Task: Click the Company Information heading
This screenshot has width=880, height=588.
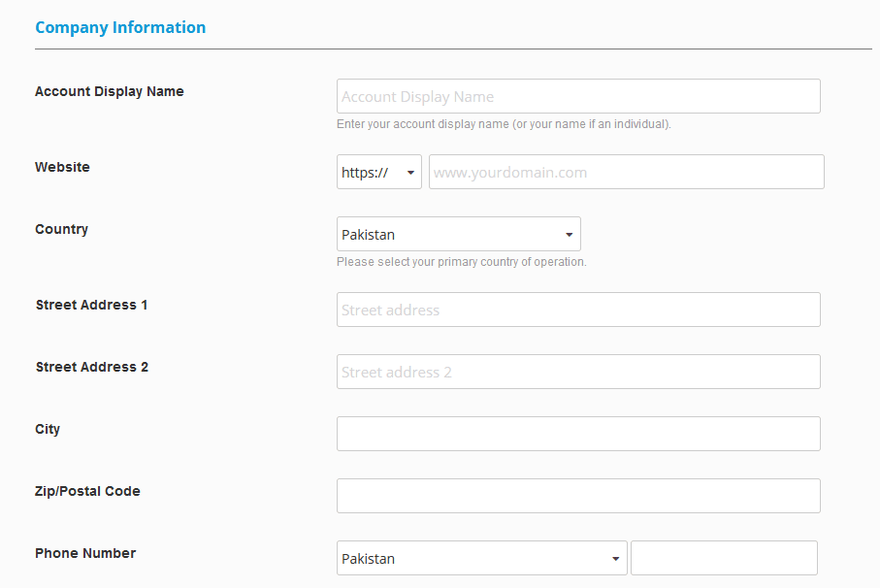Action: click(120, 27)
